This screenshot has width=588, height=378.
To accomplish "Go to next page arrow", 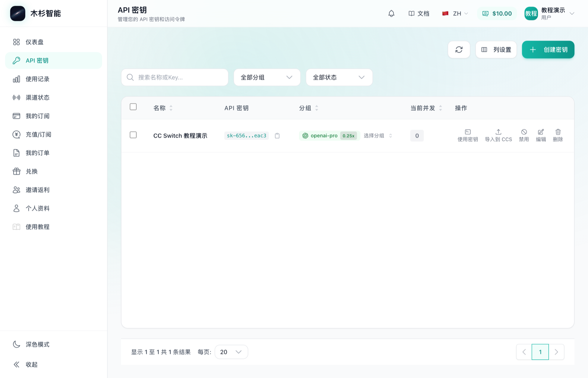I will [556, 352].
